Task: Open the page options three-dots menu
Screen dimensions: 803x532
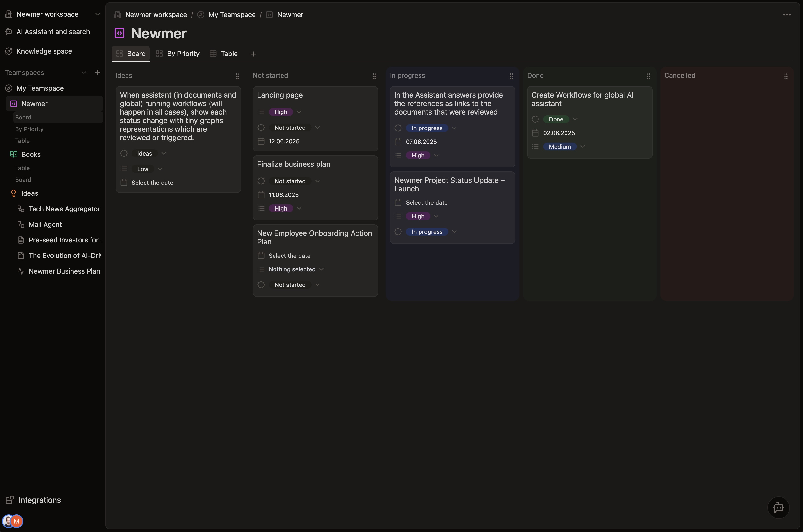Action: coord(787,15)
